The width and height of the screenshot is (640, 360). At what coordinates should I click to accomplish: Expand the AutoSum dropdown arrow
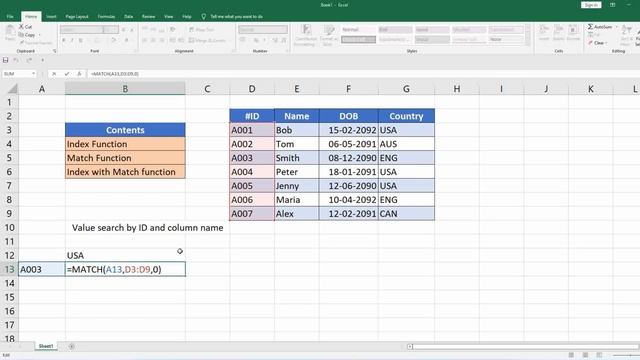coord(616,27)
